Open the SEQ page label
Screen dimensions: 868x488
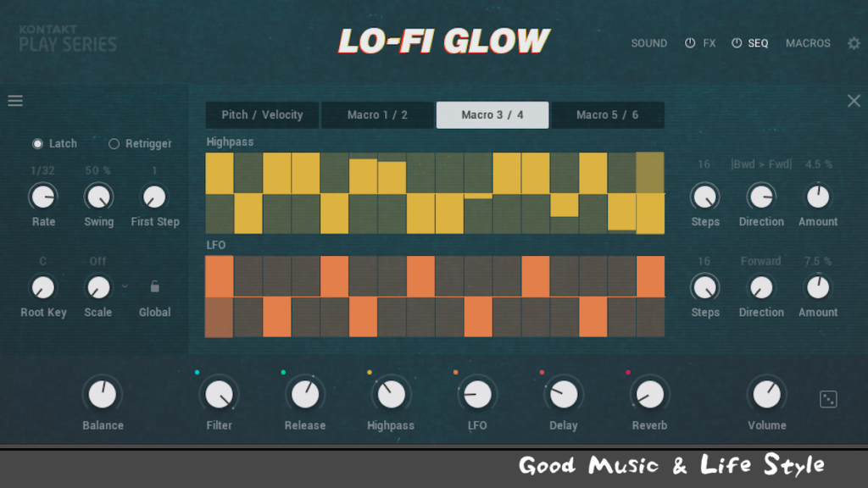(758, 43)
